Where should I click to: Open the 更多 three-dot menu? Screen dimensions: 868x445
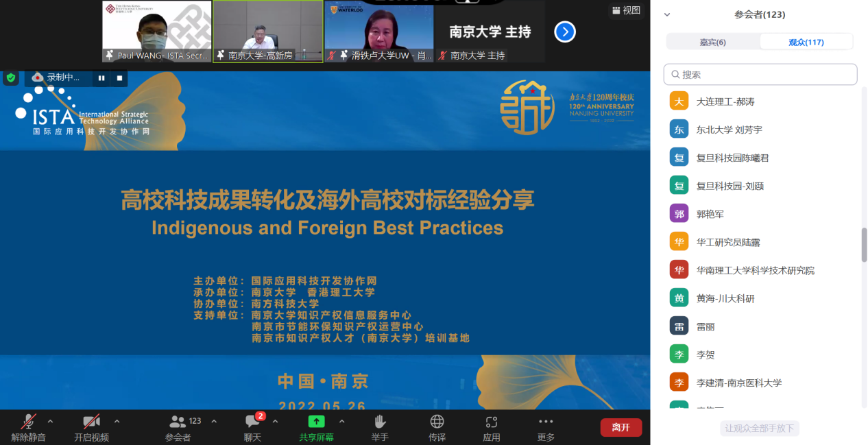pyautogui.click(x=546, y=422)
